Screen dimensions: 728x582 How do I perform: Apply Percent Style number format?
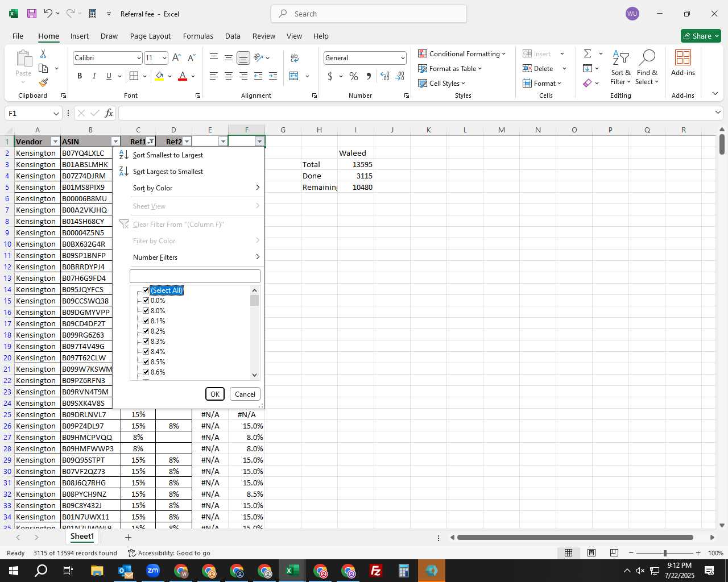(354, 76)
